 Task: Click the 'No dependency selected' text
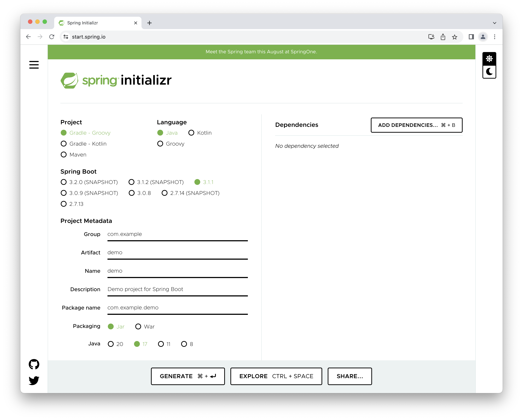tap(307, 146)
